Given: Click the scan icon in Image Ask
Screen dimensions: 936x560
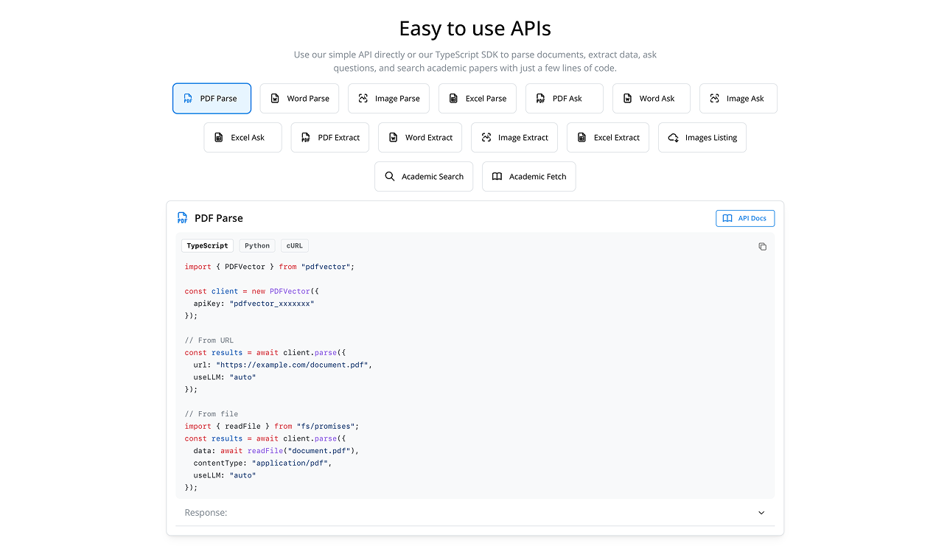Looking at the screenshot, I should [714, 99].
